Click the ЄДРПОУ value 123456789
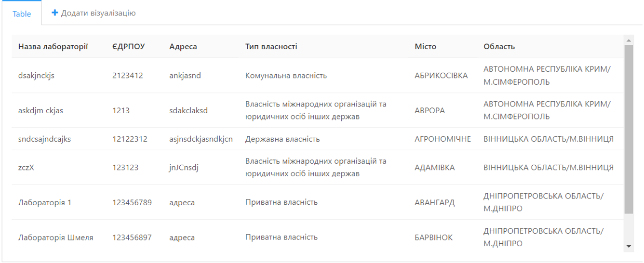644x263 pixels. (132, 202)
